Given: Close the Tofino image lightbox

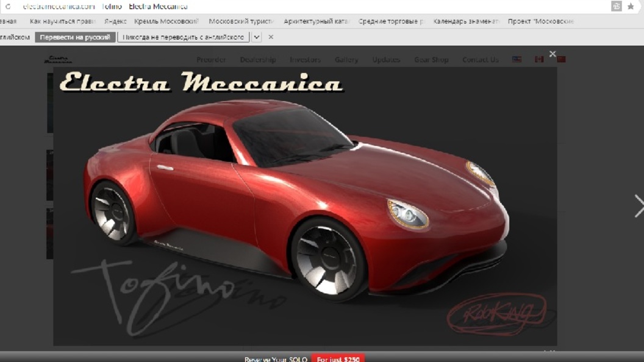Looking at the screenshot, I should pyautogui.click(x=553, y=54).
